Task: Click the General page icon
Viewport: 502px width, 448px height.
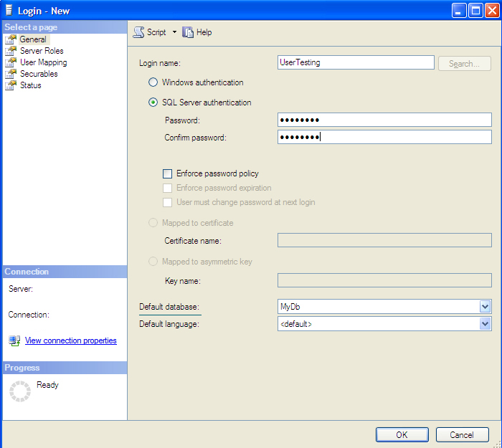Action: 11,39
